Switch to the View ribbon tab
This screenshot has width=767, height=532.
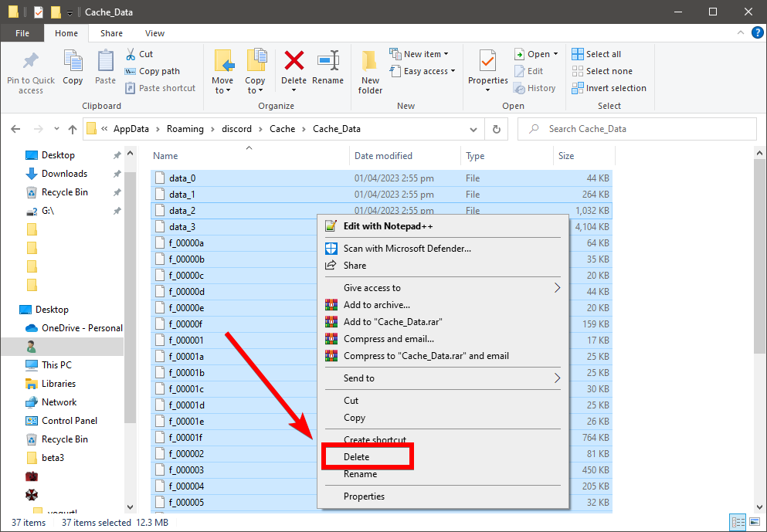(x=154, y=33)
